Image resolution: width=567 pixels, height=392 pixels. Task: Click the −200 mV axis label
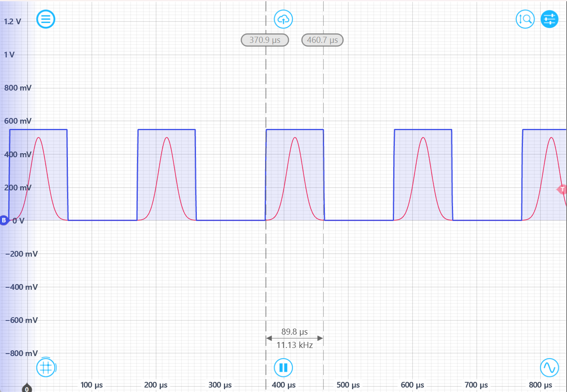[x=21, y=254]
